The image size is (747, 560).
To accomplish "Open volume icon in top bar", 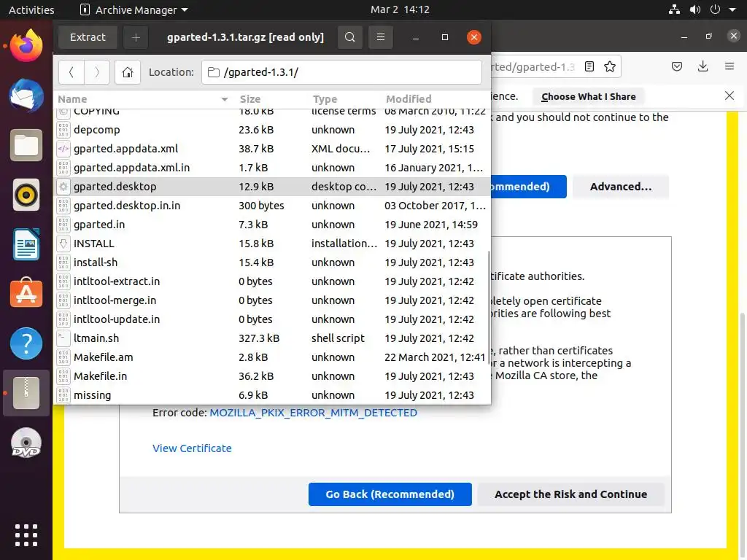I will (695, 9).
